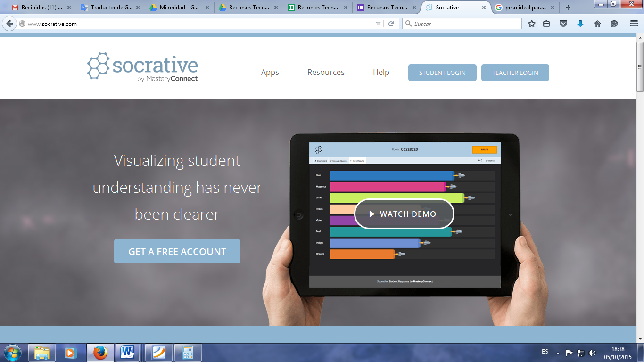Click the Socrative hexagon logo
Image resolution: width=644 pixels, height=362 pixels.
pyautogui.click(x=98, y=65)
